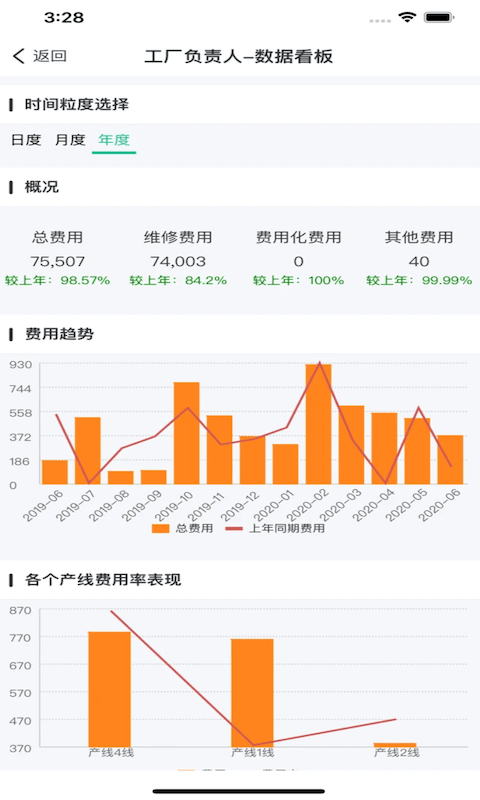Tap the 2019-06 bar in trend chart
This screenshot has height=800, width=480.
coord(55,472)
